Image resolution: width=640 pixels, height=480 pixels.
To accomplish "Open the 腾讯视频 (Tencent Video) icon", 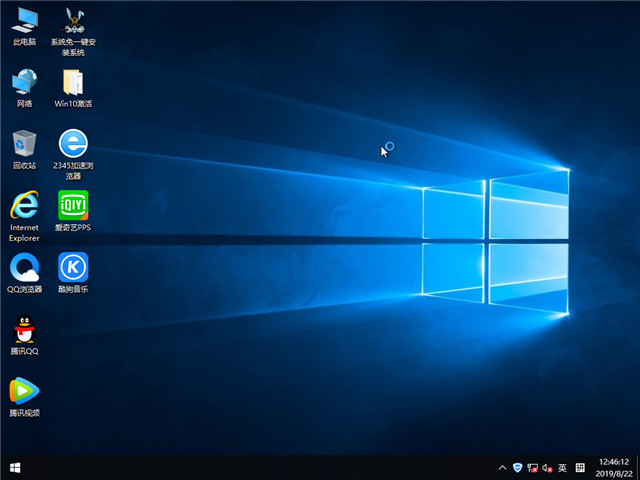I will (24, 391).
